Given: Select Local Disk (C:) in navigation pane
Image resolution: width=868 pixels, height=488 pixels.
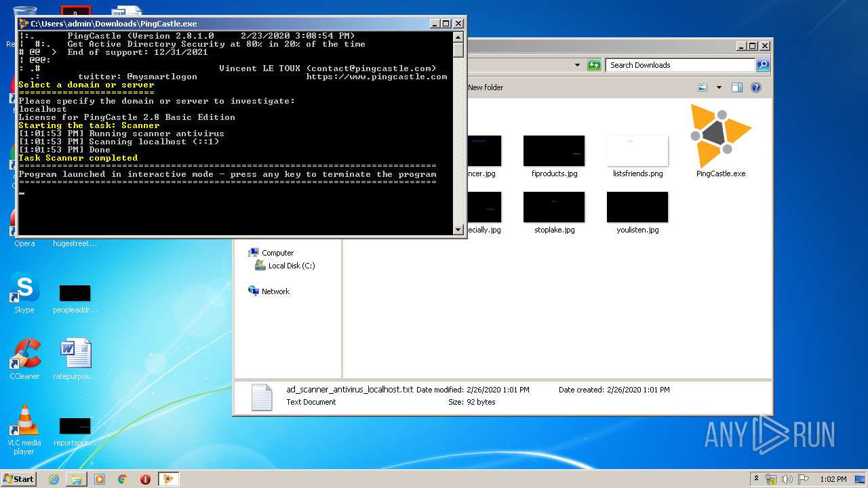Looking at the screenshot, I should pyautogui.click(x=285, y=266).
